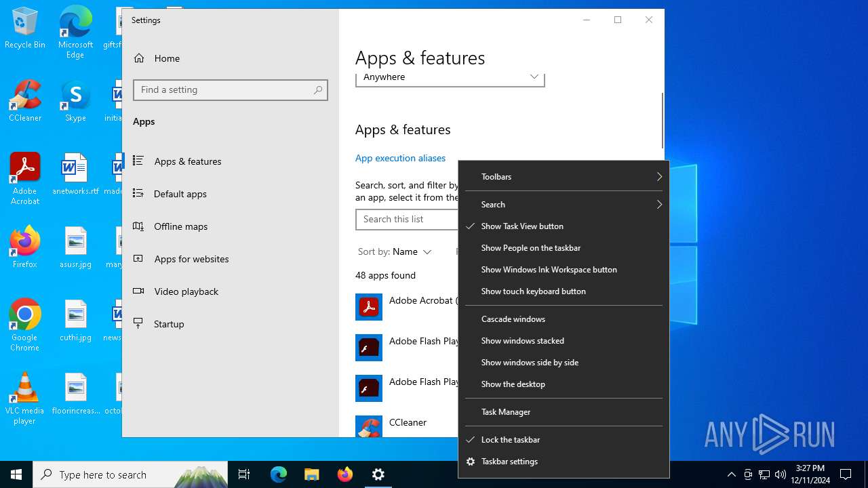
Task: Open the Sort by Name dropdown
Action: click(x=395, y=251)
